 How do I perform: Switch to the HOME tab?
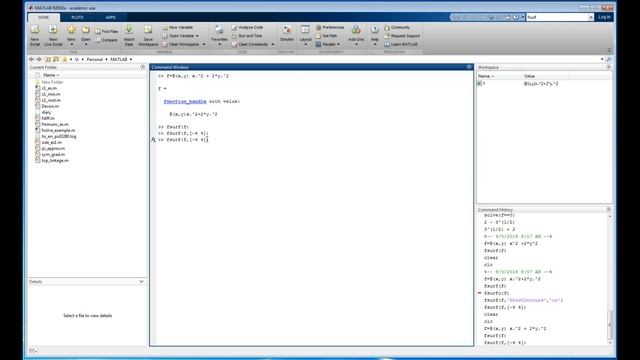(x=44, y=18)
